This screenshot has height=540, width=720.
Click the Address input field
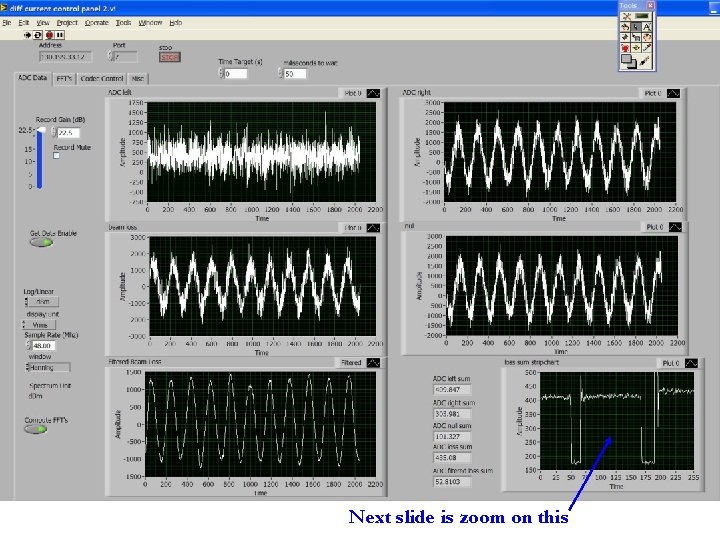(65, 57)
